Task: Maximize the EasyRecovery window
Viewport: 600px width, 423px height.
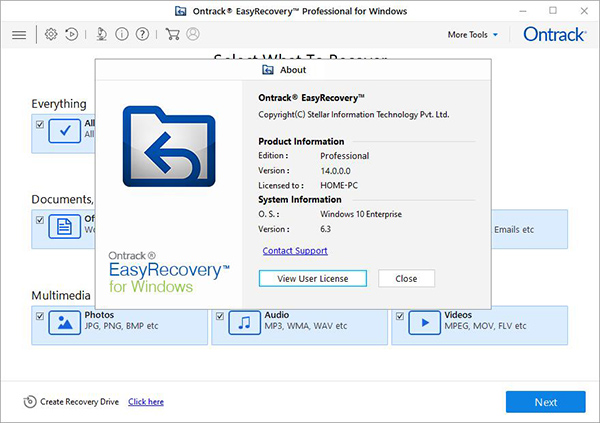Action: (553, 11)
